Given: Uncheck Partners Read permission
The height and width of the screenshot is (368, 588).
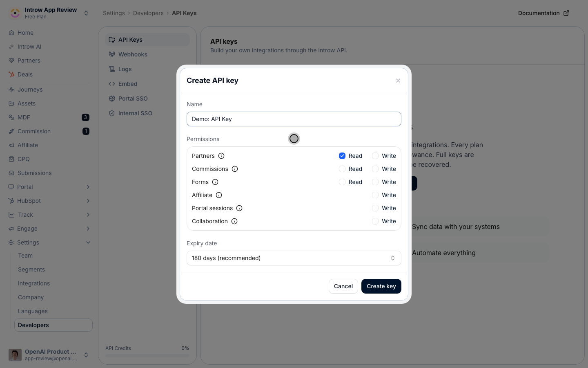Looking at the screenshot, I should (x=342, y=156).
